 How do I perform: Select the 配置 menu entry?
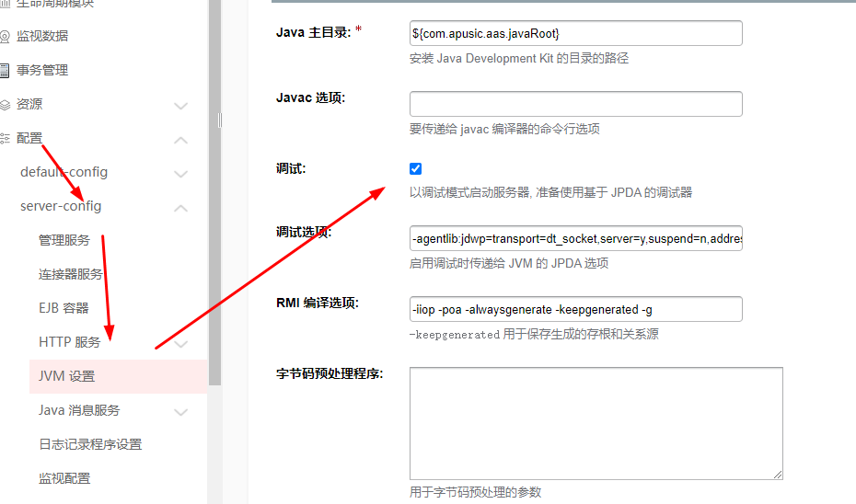point(29,138)
